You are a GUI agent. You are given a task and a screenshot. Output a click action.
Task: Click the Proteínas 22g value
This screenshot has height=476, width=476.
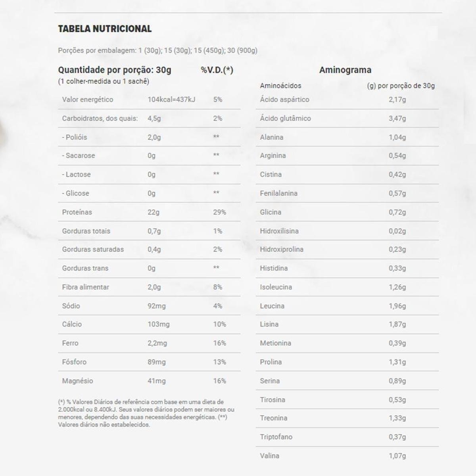[154, 212]
